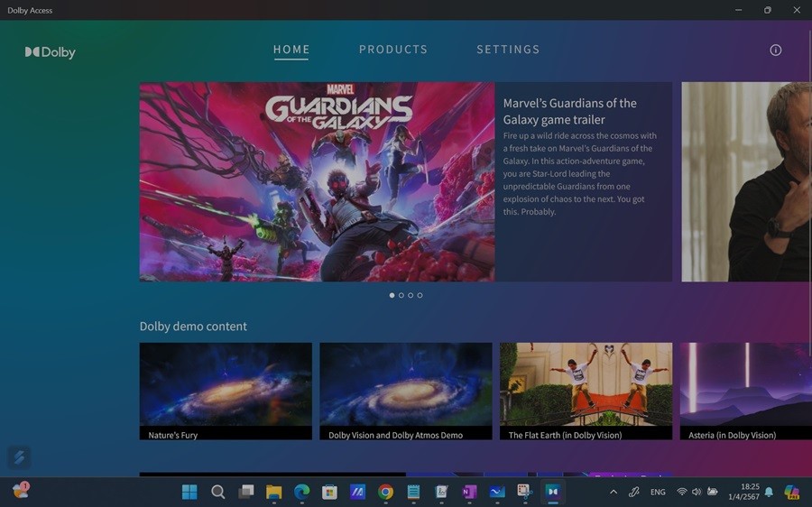Viewport: 812px width, 507px height.
Task: Select the second carousel page dot
Action: [401, 295]
